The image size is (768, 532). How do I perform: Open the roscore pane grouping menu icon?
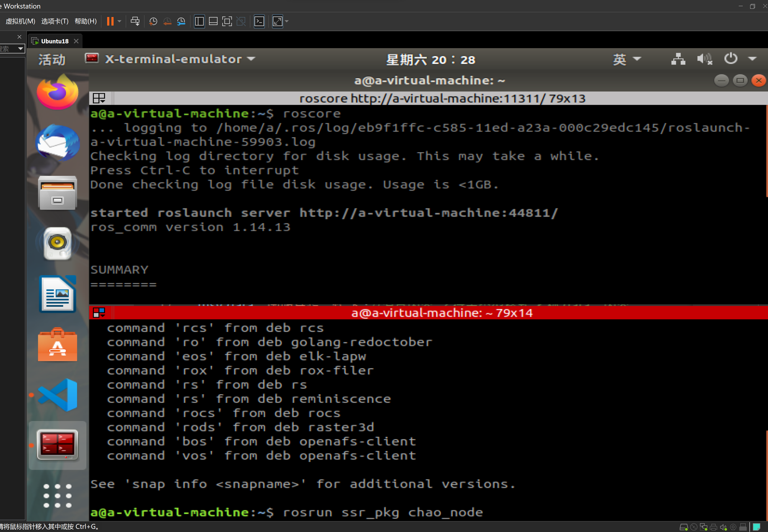tap(99, 98)
